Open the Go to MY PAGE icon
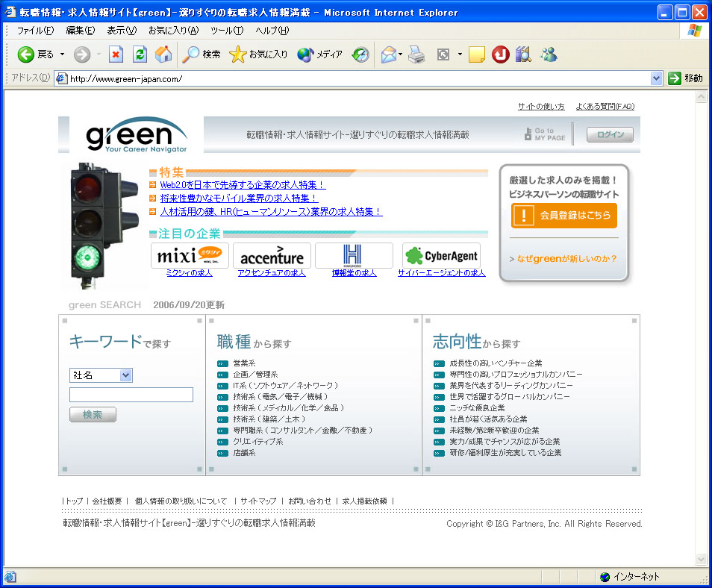The width and height of the screenshot is (712, 588). pyautogui.click(x=544, y=134)
